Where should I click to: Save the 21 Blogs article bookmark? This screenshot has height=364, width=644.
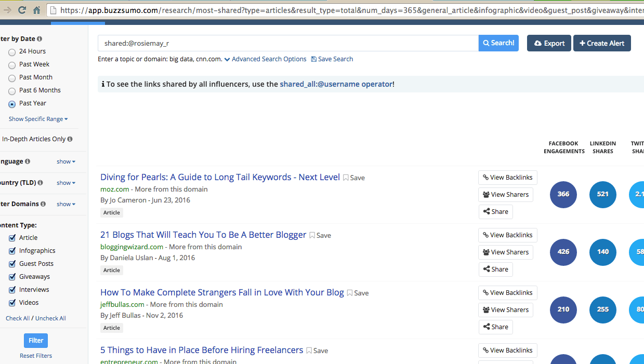click(x=320, y=235)
